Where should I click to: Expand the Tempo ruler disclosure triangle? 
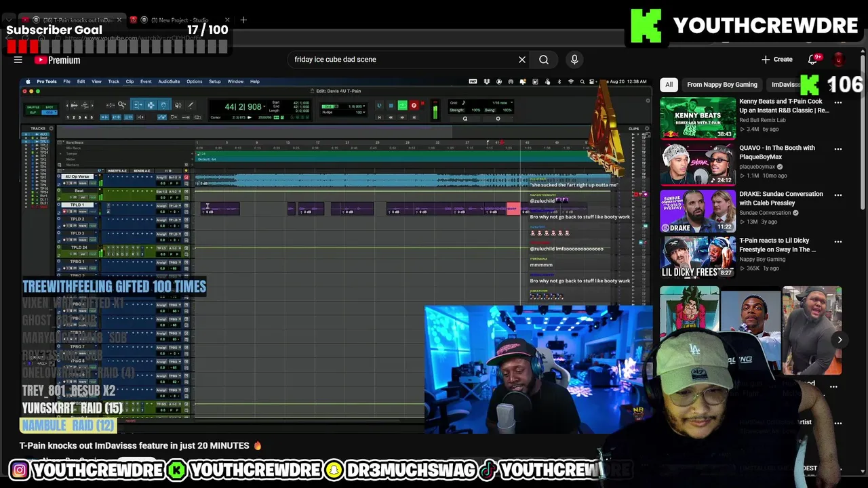[x=60, y=154]
